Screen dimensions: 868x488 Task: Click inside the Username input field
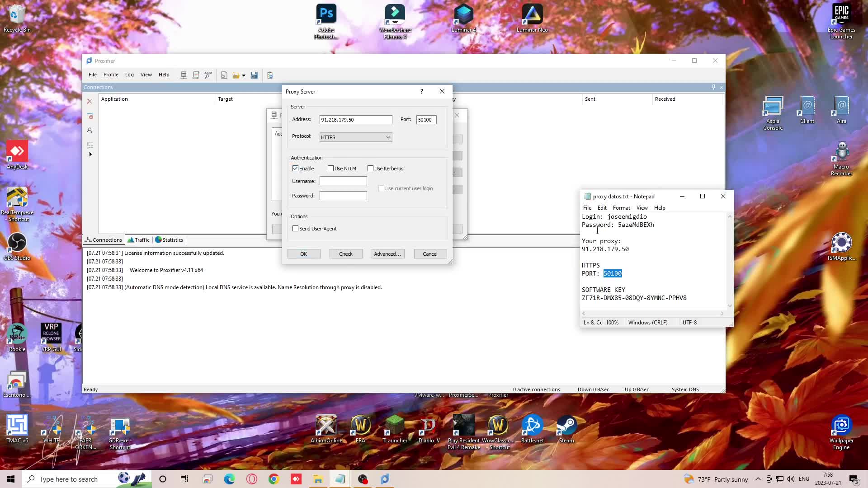coord(343,181)
